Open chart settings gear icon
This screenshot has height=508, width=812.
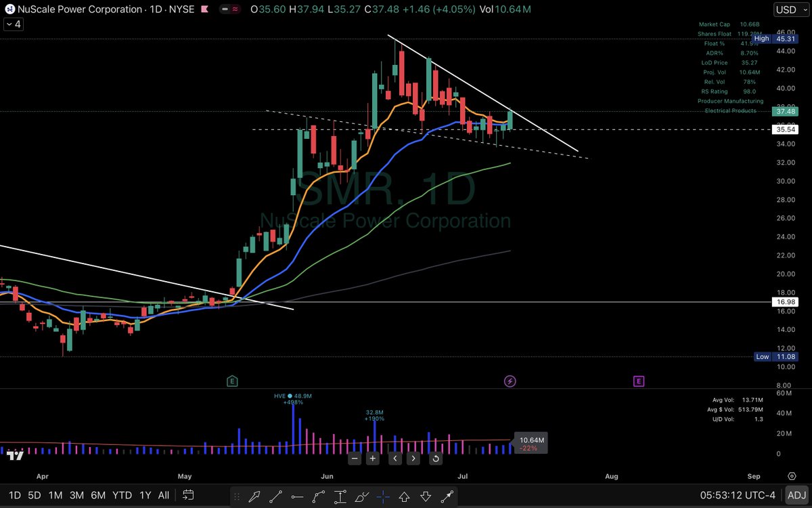pos(792,476)
